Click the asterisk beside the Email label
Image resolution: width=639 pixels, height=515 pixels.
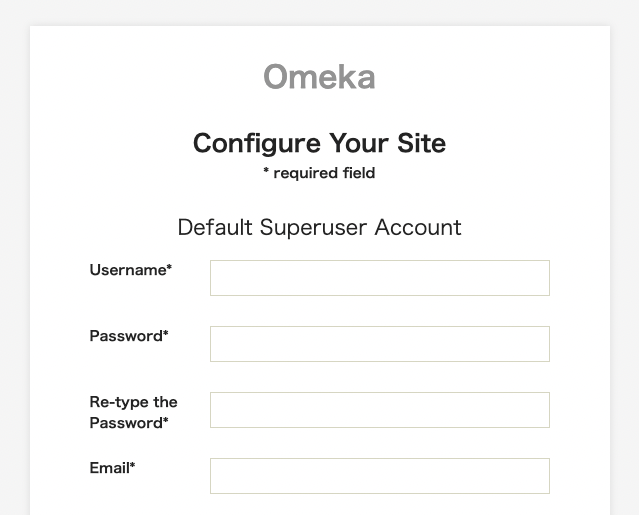click(x=132, y=466)
